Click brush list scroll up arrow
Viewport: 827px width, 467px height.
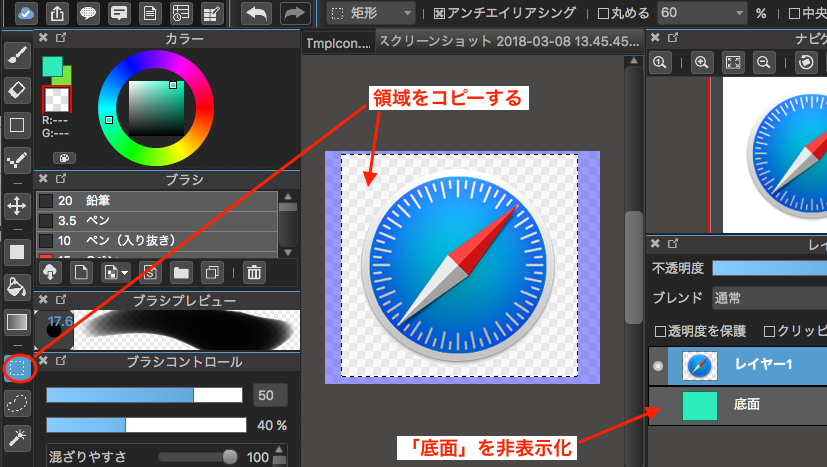pyautogui.click(x=288, y=196)
